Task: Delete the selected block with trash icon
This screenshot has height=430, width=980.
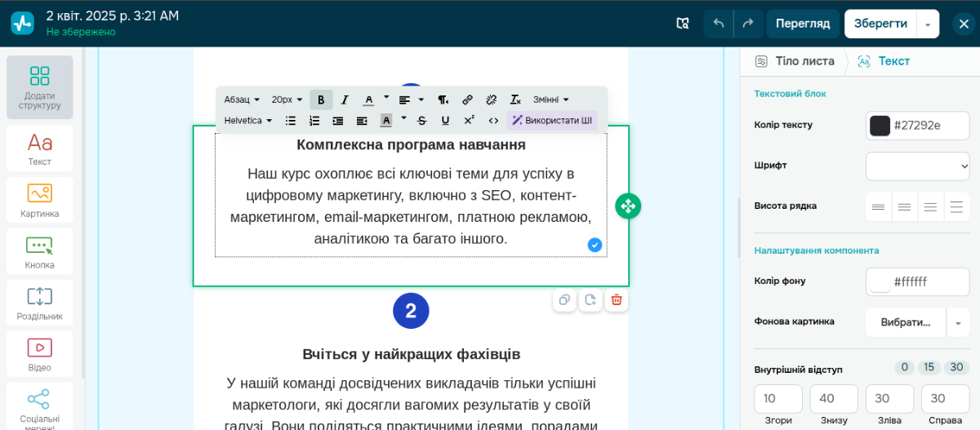Action: [617, 299]
